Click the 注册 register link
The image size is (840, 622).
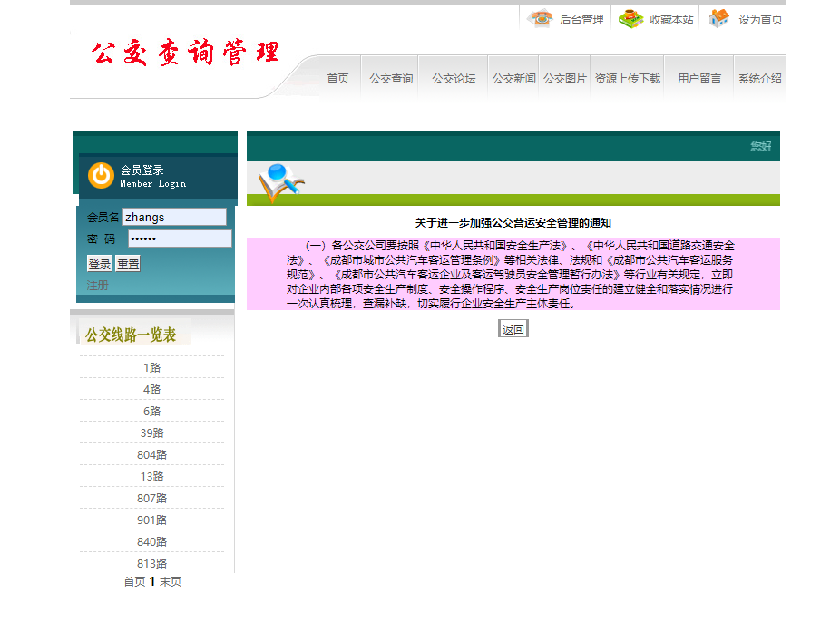97,286
